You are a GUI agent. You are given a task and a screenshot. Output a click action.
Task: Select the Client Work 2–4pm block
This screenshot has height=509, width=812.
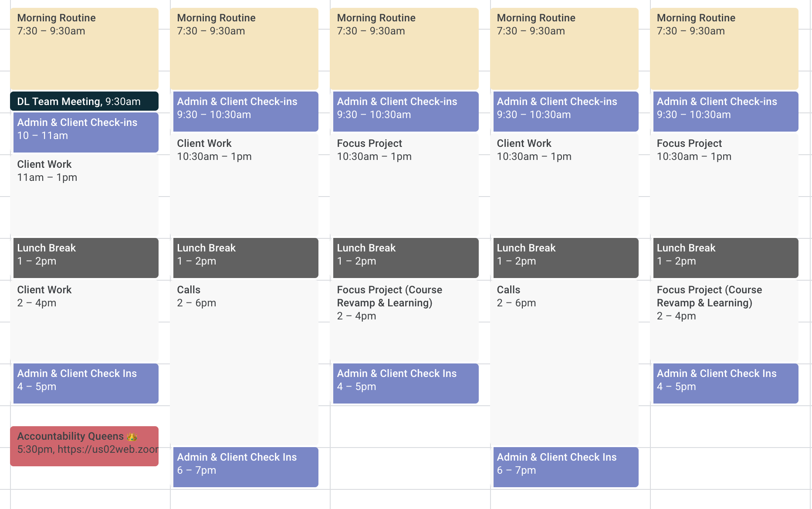point(85,318)
